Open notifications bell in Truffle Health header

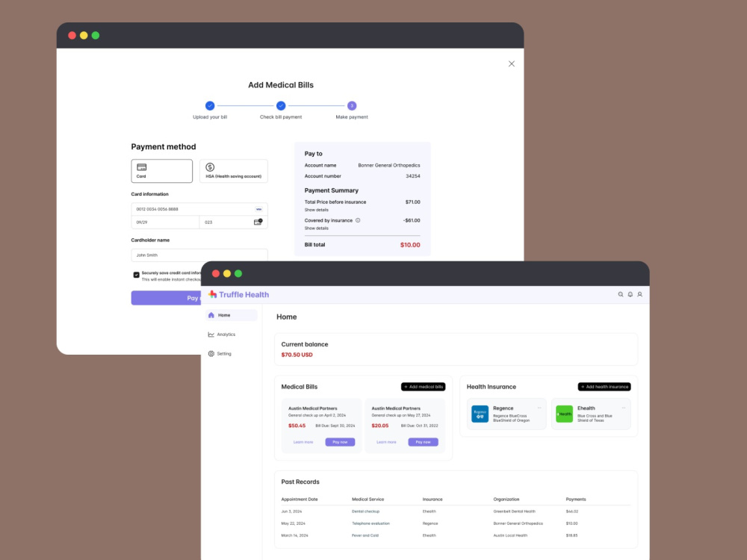(x=630, y=294)
